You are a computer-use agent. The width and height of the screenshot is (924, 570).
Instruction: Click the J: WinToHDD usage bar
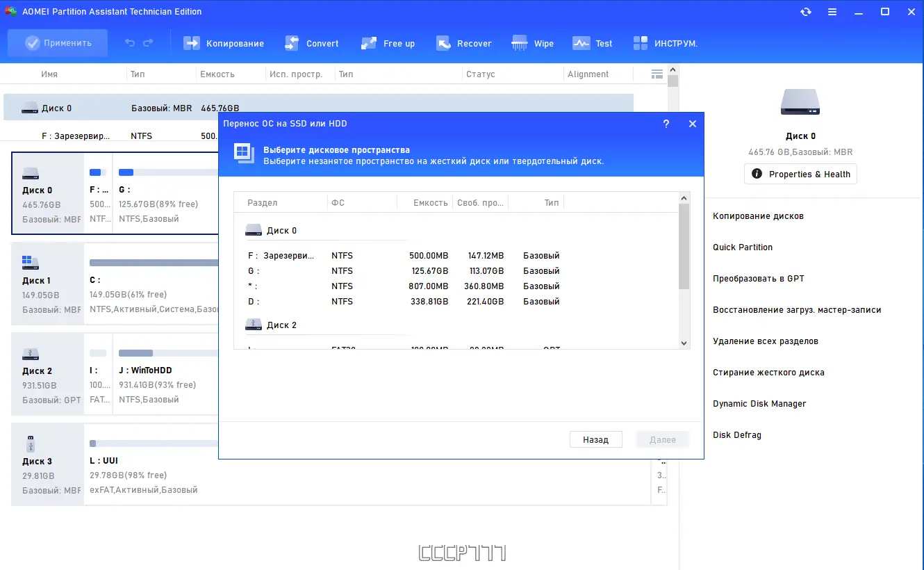click(168, 353)
